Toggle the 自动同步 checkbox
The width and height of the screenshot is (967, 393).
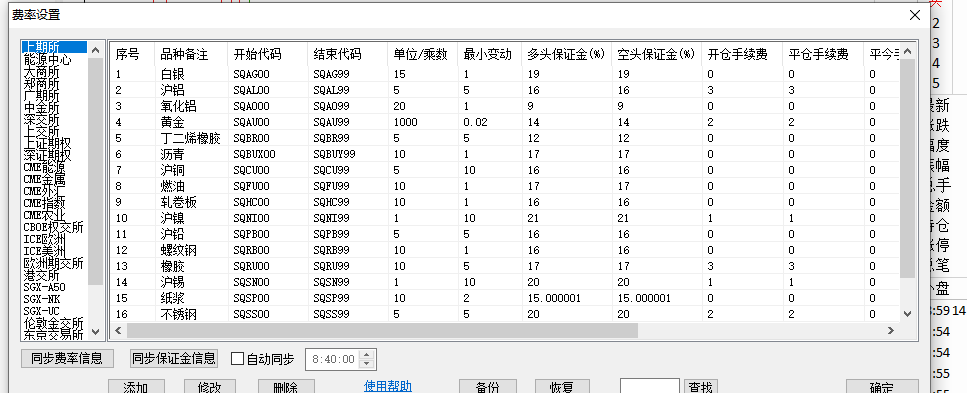(237, 358)
